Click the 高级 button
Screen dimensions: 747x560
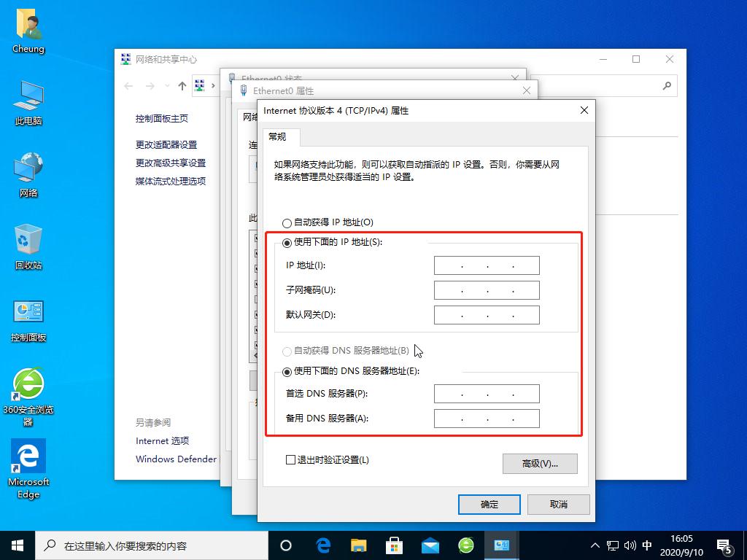coord(540,464)
